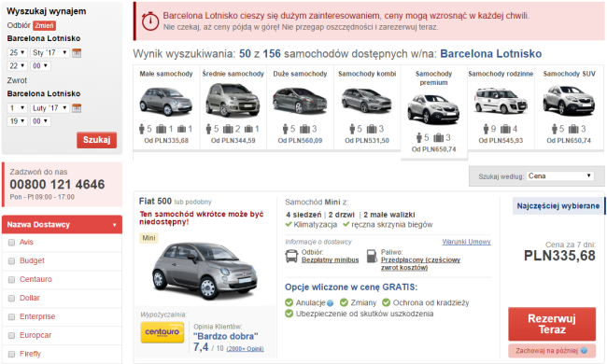The height and width of the screenshot is (364, 607).
Task: Open the Przedpłacony fuel policy link
Action: [x=420, y=263]
